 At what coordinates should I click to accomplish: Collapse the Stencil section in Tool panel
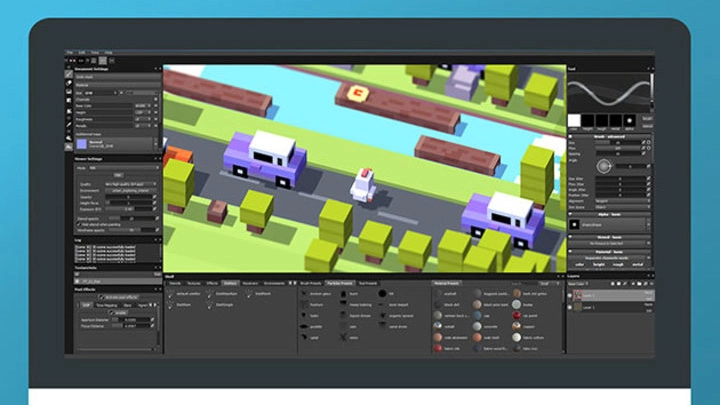(x=571, y=237)
